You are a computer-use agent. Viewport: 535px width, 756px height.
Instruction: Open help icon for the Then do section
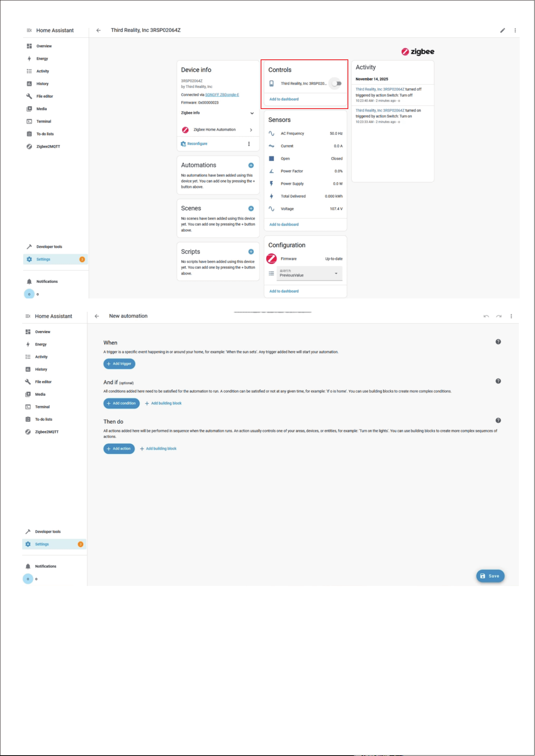(498, 420)
